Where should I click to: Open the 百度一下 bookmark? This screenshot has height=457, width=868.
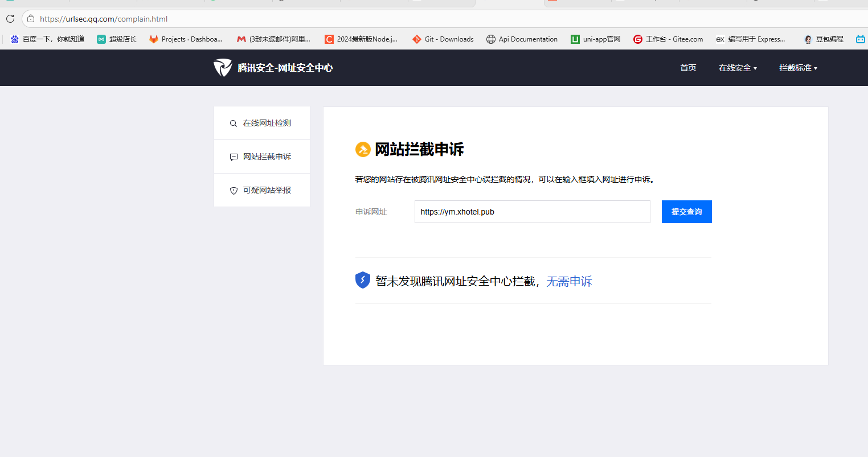tap(48, 39)
